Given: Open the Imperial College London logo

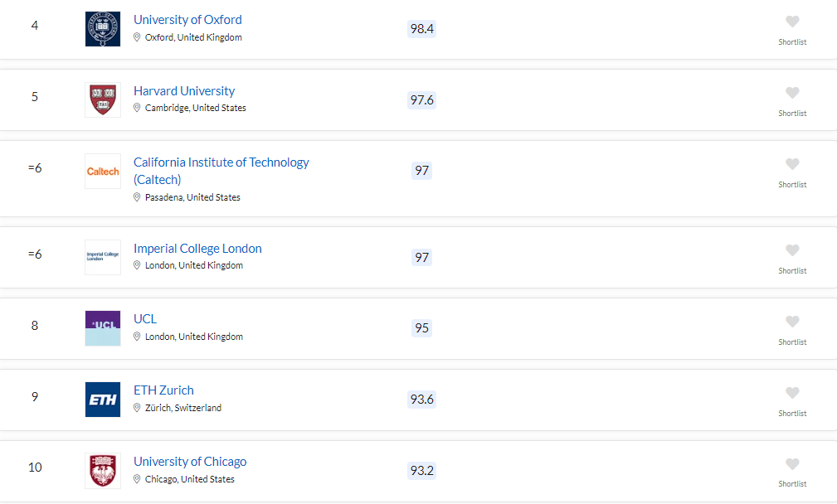Looking at the screenshot, I should click(x=103, y=257).
